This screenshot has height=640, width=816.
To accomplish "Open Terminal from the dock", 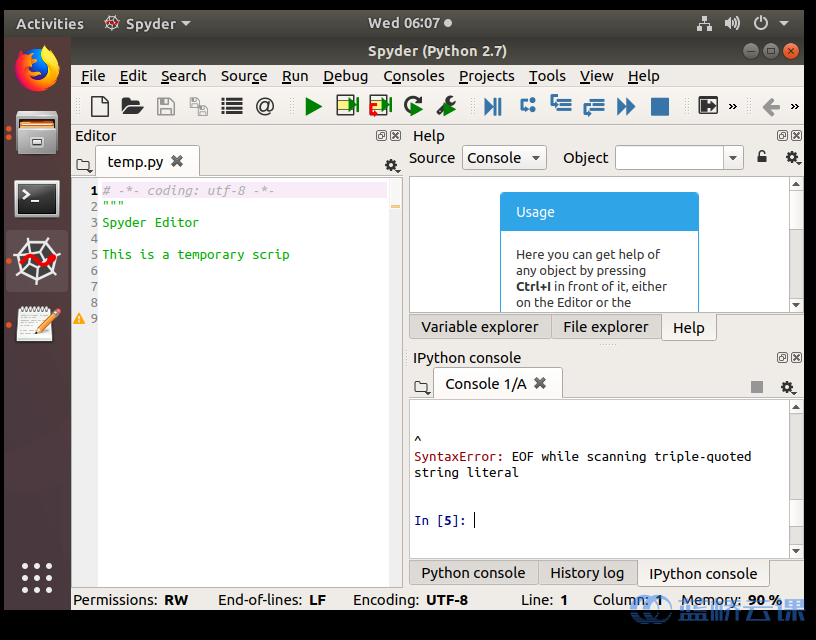I will click(x=37, y=198).
